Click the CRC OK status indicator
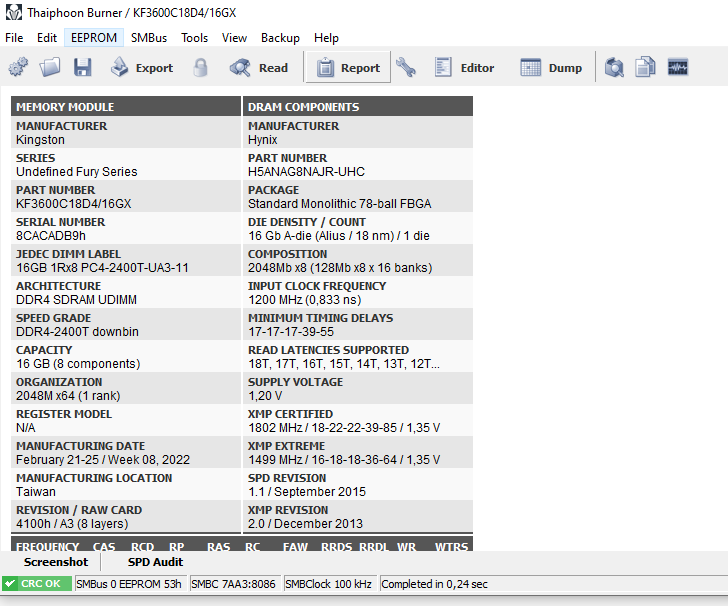The width and height of the screenshot is (728, 606). point(37,584)
